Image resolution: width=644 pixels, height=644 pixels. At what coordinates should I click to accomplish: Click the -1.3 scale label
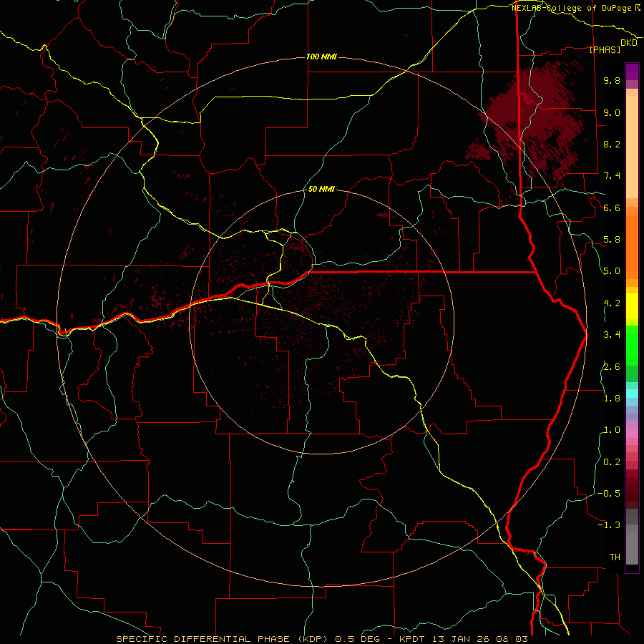coord(609,525)
